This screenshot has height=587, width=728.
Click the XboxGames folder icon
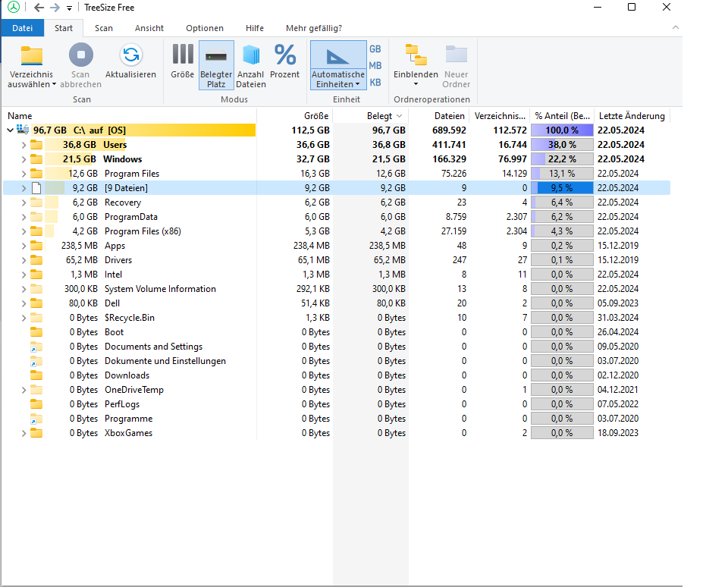click(x=36, y=432)
